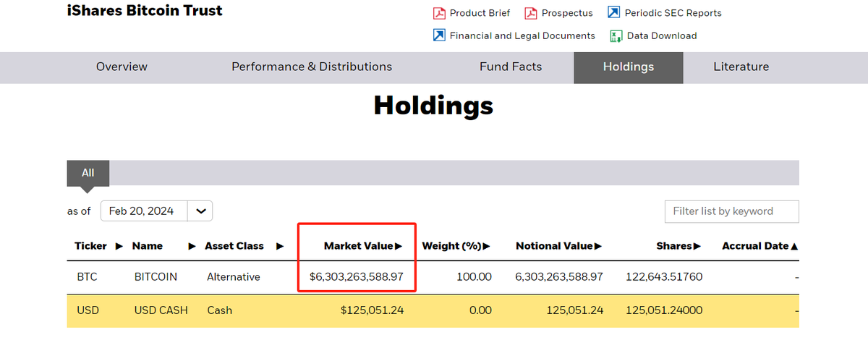Switch to the Literature tab
868x348 pixels.
click(741, 67)
